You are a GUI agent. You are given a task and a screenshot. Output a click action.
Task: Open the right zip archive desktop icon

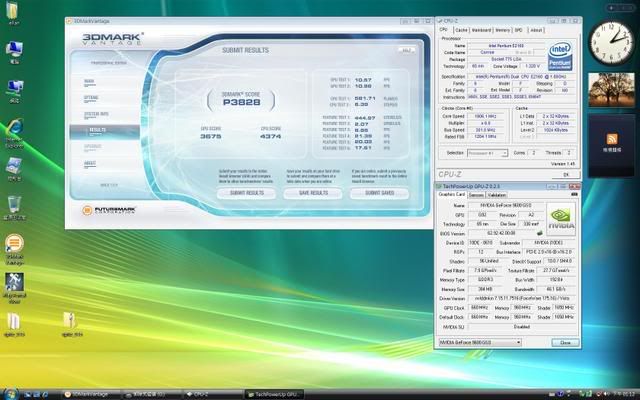tap(70, 321)
